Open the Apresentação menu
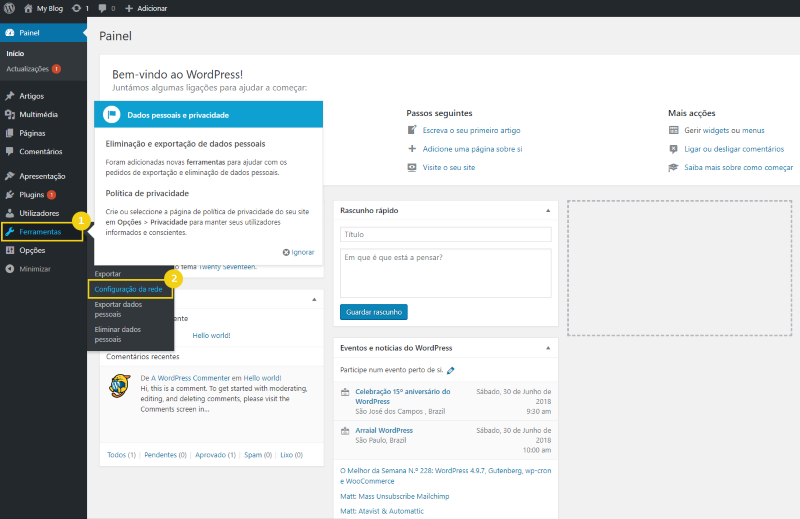Viewport: 800px width, 519px height. click(42, 176)
